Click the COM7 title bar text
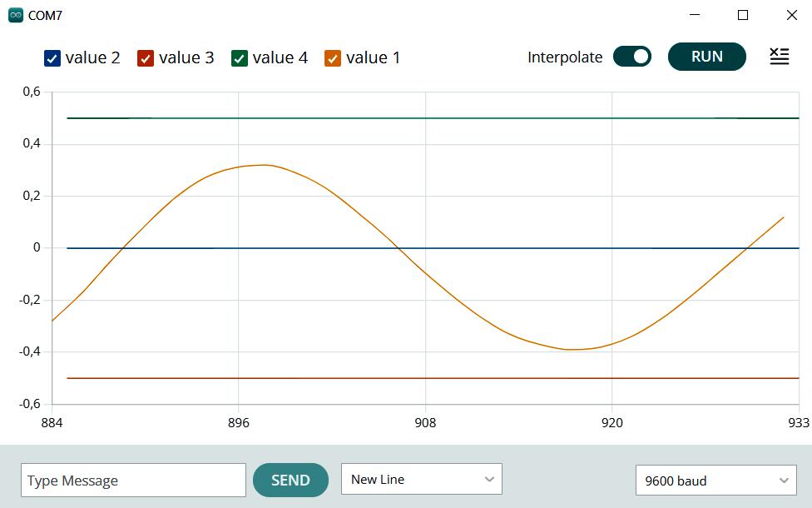Image resolution: width=812 pixels, height=508 pixels. pyautogui.click(x=45, y=16)
